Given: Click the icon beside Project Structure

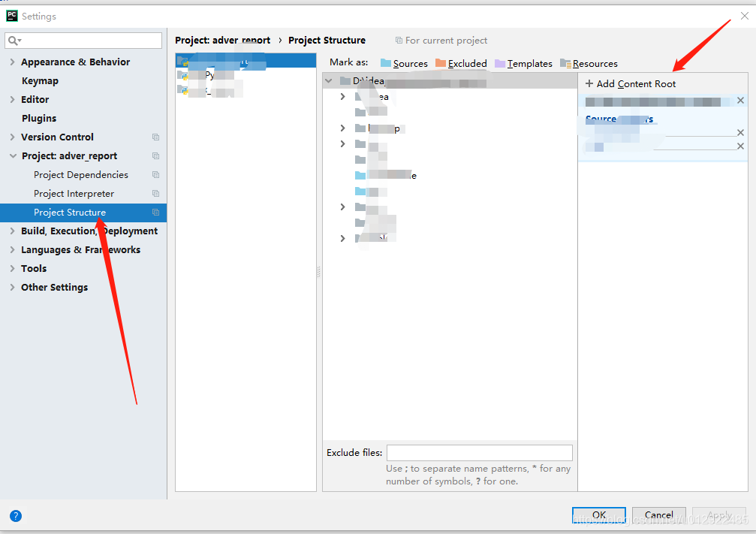Looking at the screenshot, I should click(155, 213).
